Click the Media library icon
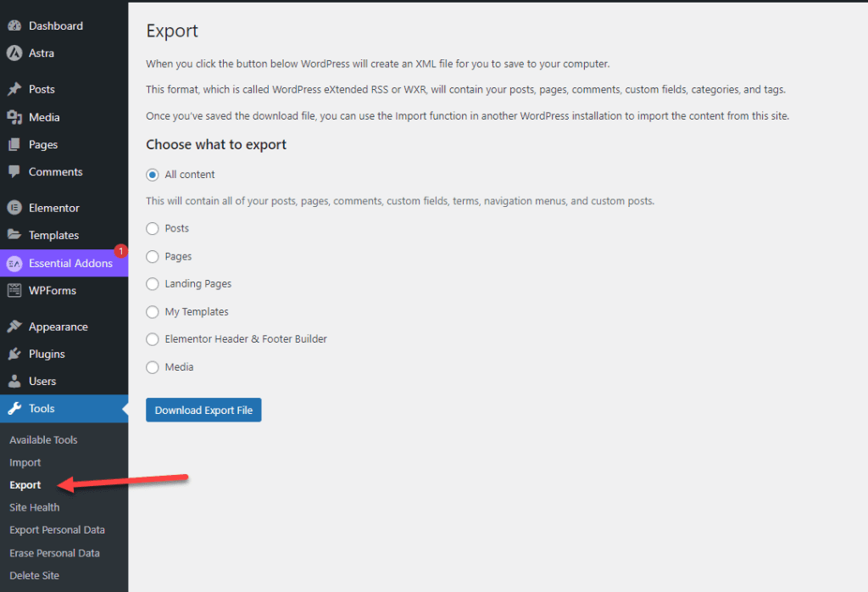Viewport: 868px width, 592px height. [x=14, y=117]
